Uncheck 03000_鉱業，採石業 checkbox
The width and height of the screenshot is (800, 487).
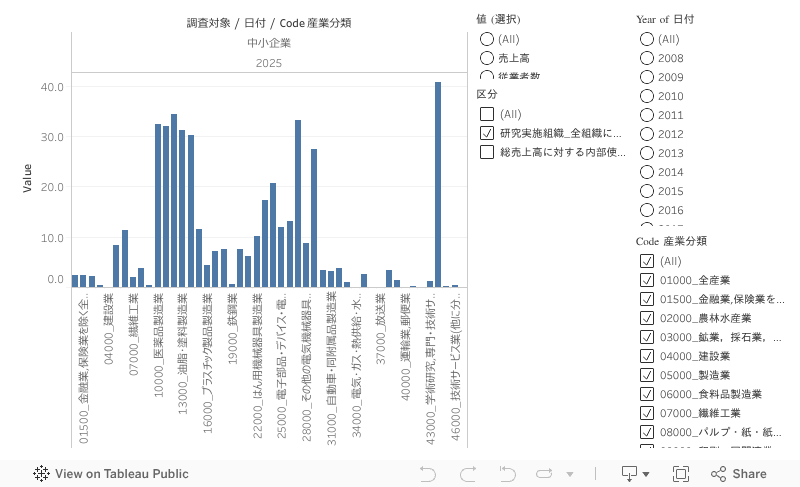646,337
